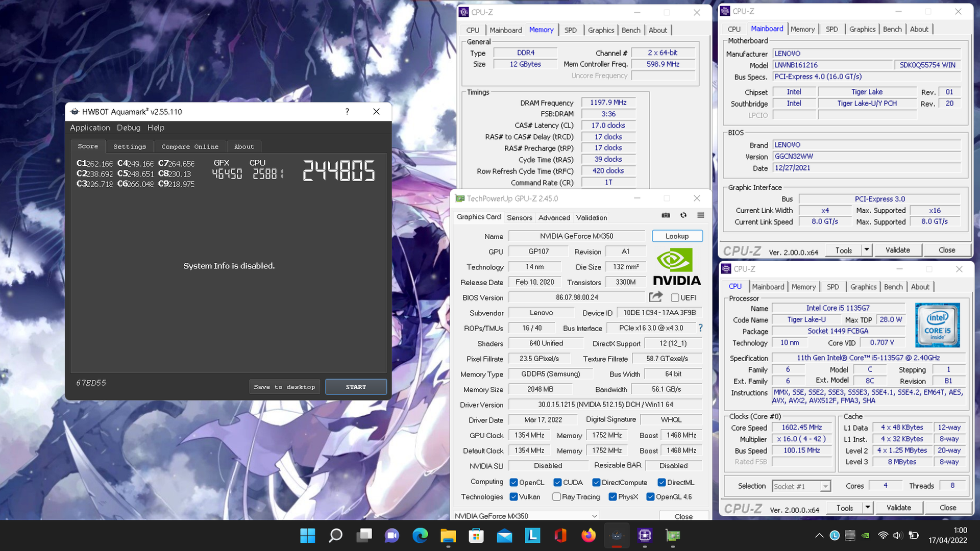Click the Aquamark score 244805 display
980x551 pixels.
point(338,170)
